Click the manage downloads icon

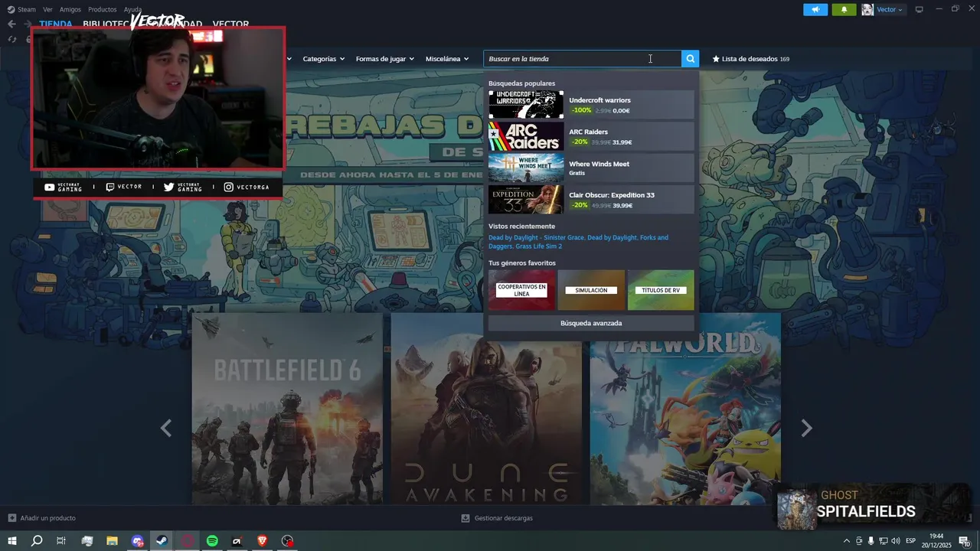(x=465, y=518)
